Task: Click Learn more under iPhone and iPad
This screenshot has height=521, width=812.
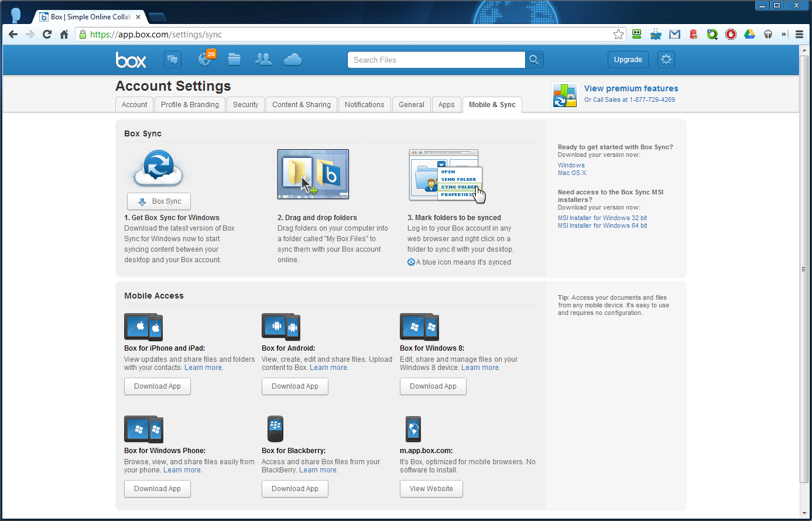Action: (x=203, y=368)
